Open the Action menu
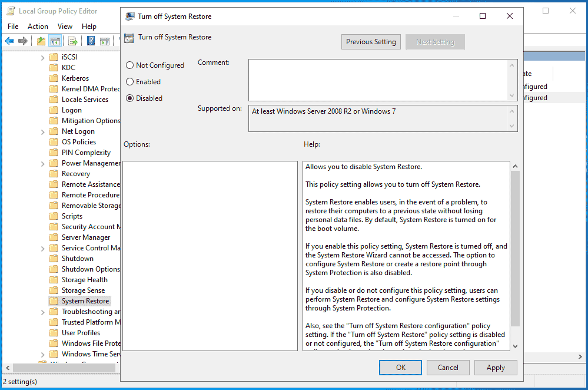 (38, 26)
